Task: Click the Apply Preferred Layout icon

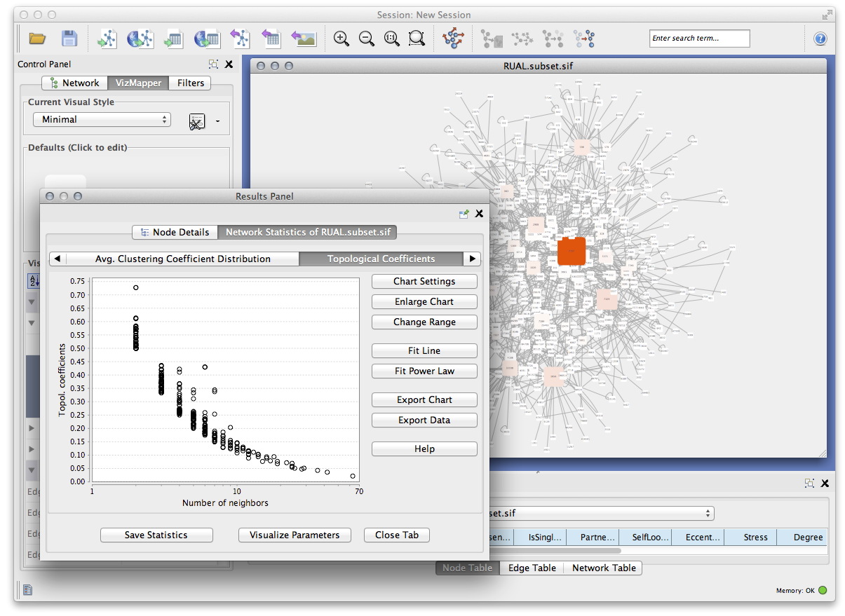Action: 453,39
